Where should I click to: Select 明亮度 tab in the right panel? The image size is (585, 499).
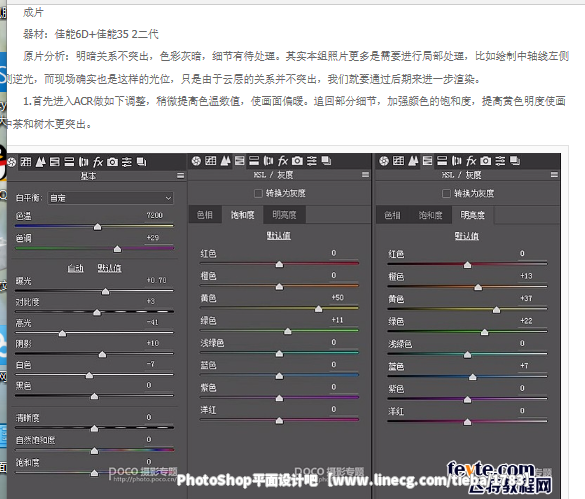tap(472, 215)
